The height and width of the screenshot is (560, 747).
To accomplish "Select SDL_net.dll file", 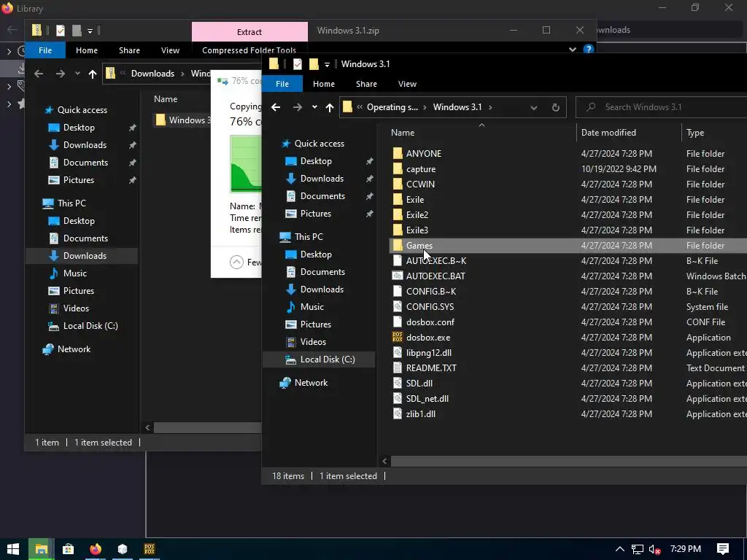I will (427, 399).
